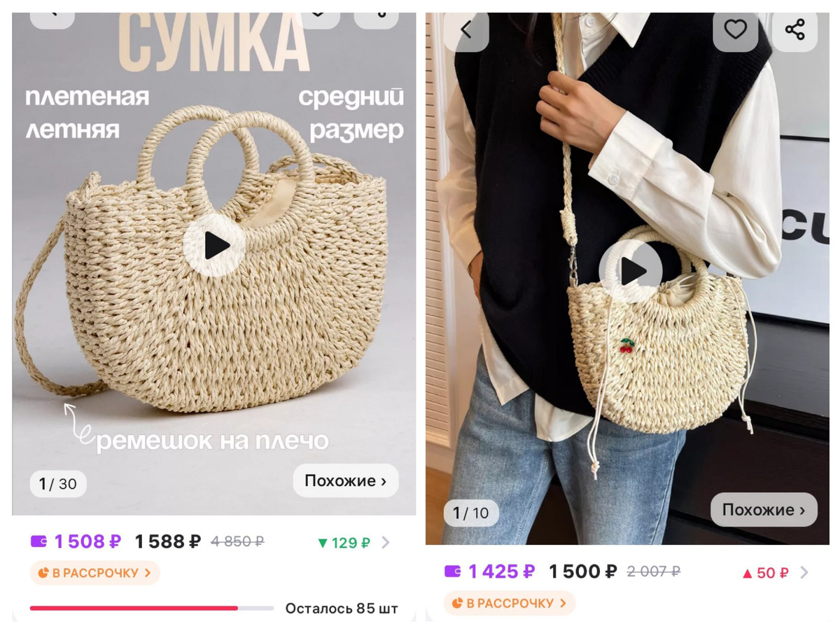
Task: Open price history chevron next to 129 ₽
Action: 386,543
